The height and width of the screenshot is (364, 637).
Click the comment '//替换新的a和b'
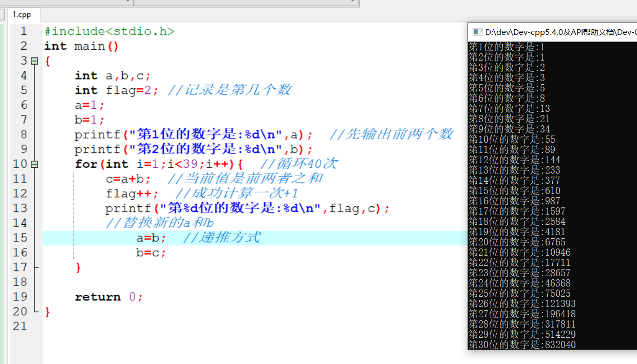160,223
